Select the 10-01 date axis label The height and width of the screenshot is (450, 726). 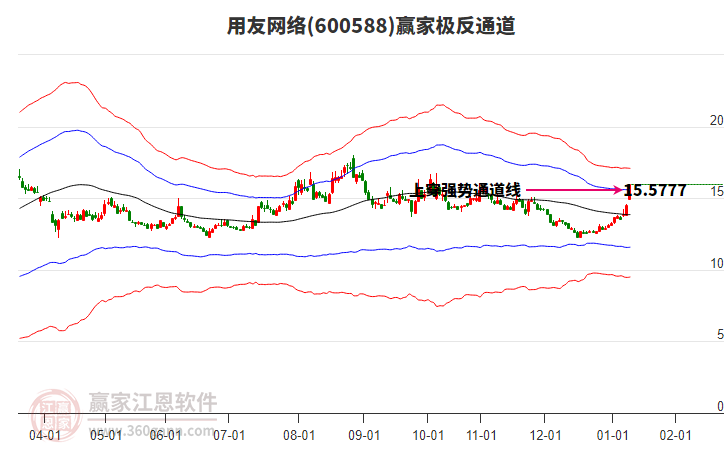coord(428,435)
